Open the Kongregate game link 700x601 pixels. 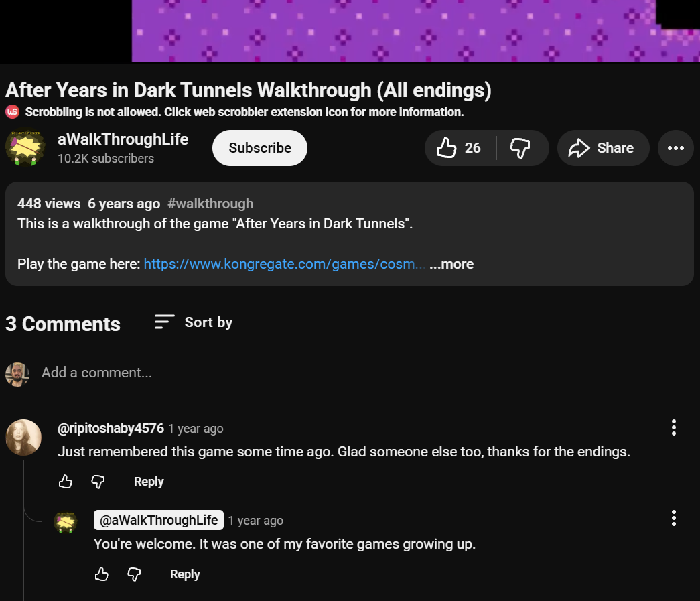284,264
